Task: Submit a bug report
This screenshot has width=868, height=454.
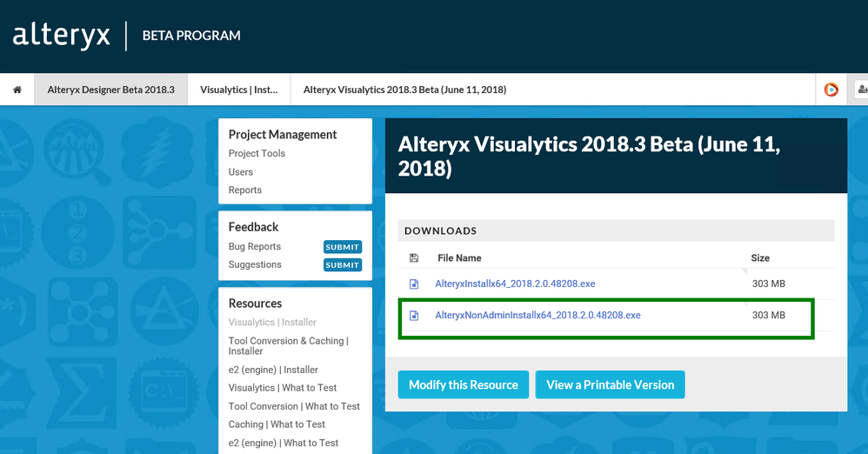Action: tap(342, 247)
